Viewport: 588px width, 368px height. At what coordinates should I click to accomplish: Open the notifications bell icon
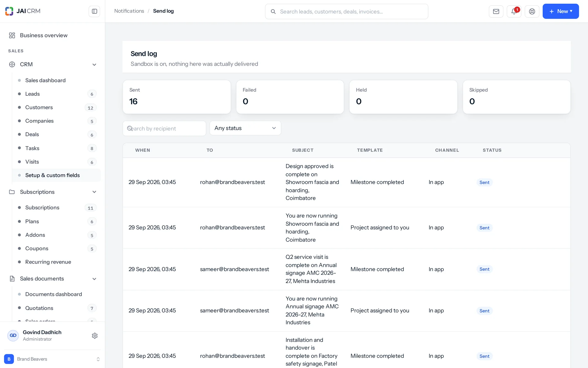click(514, 11)
